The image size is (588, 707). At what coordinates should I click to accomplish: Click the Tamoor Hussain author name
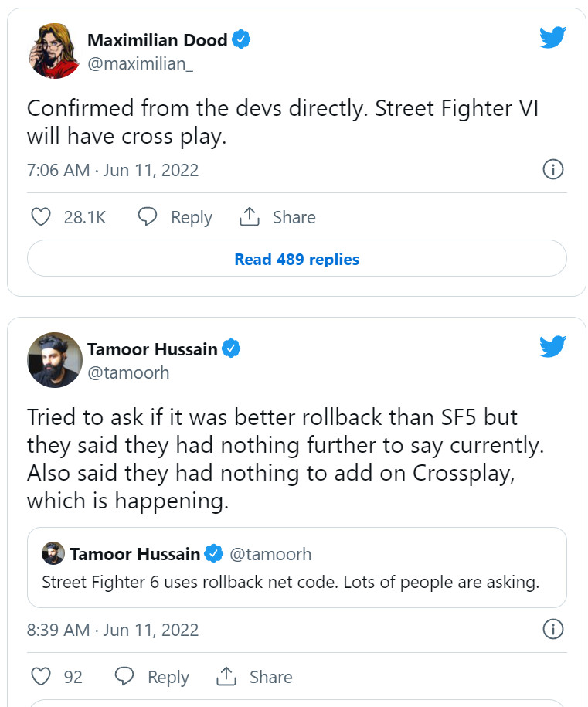click(x=152, y=349)
